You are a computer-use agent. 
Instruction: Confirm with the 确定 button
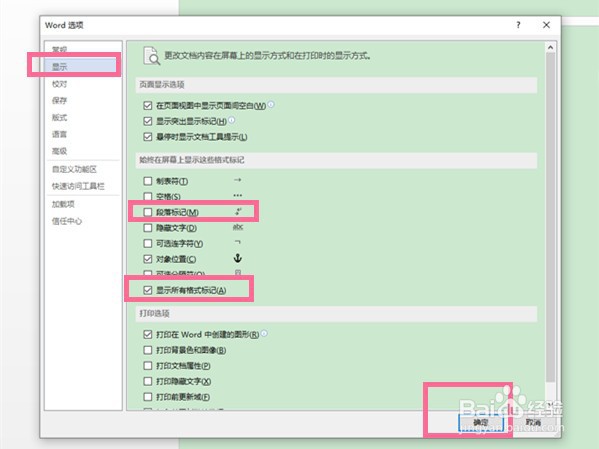481,423
